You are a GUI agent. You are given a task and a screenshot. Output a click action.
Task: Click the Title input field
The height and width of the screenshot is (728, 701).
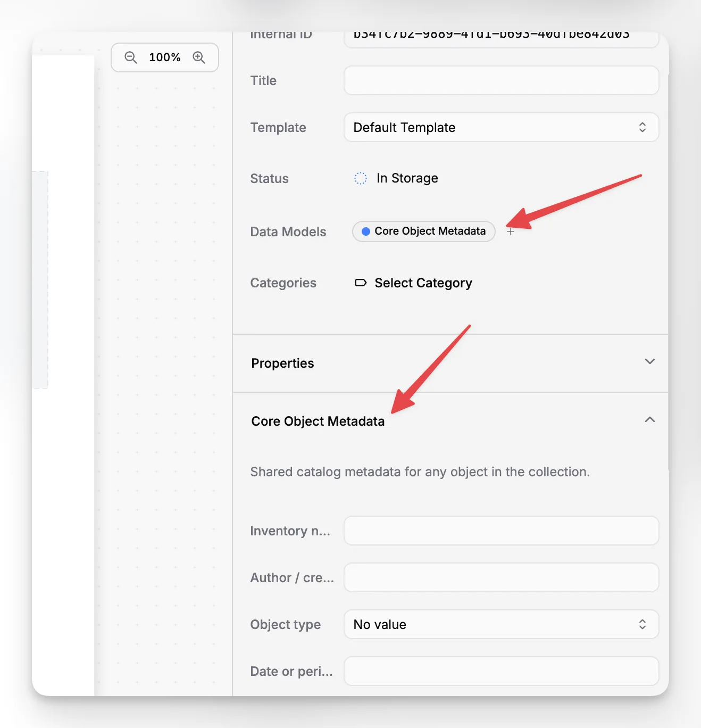[x=501, y=80]
